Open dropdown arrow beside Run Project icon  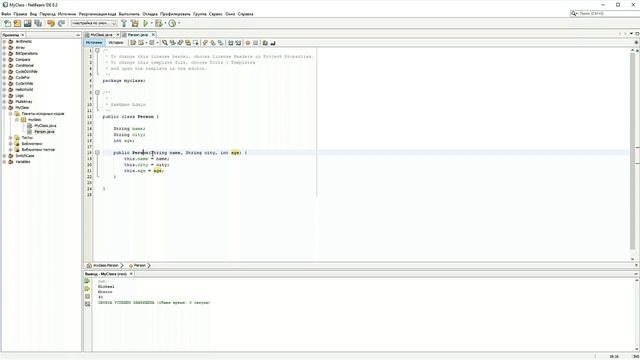[x=151, y=24]
